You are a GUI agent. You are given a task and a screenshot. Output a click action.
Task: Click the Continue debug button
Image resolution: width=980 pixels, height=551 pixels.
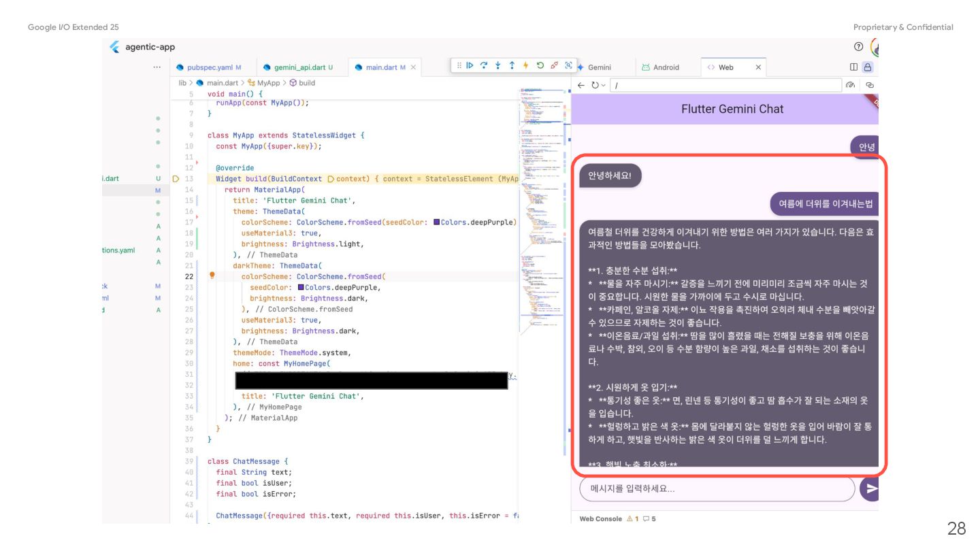(x=470, y=65)
